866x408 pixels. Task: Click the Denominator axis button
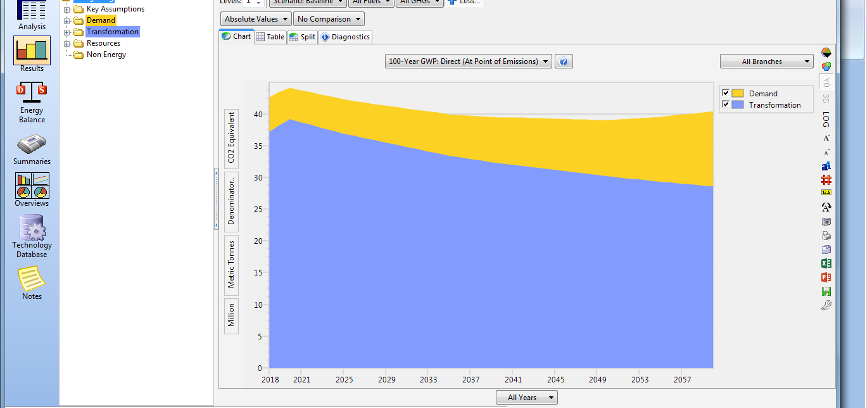click(231, 200)
